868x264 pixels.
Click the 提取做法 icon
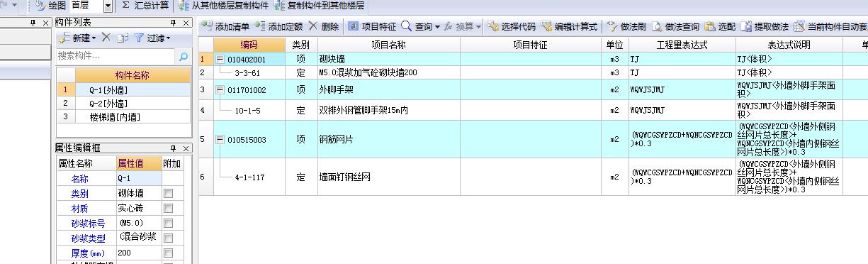point(746,26)
